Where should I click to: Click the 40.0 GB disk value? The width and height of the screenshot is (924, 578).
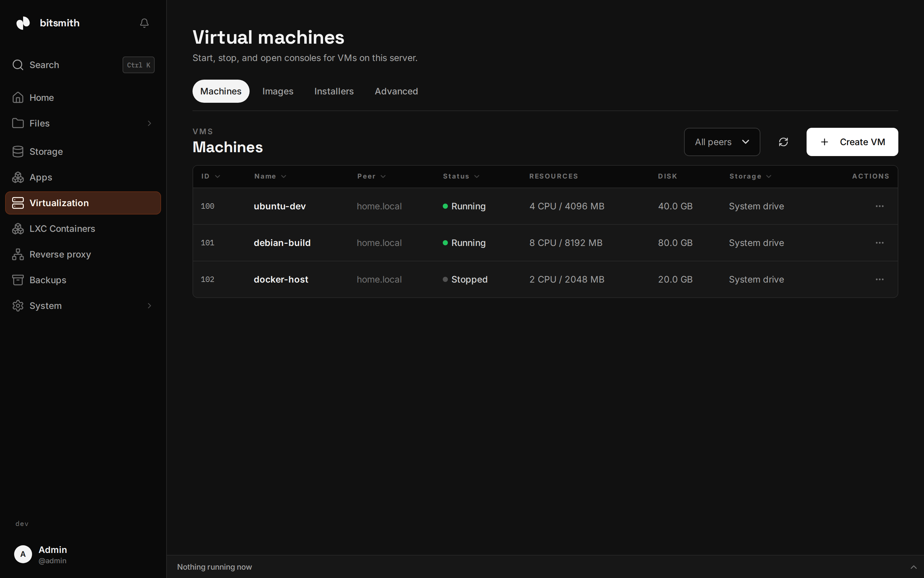[675, 206]
